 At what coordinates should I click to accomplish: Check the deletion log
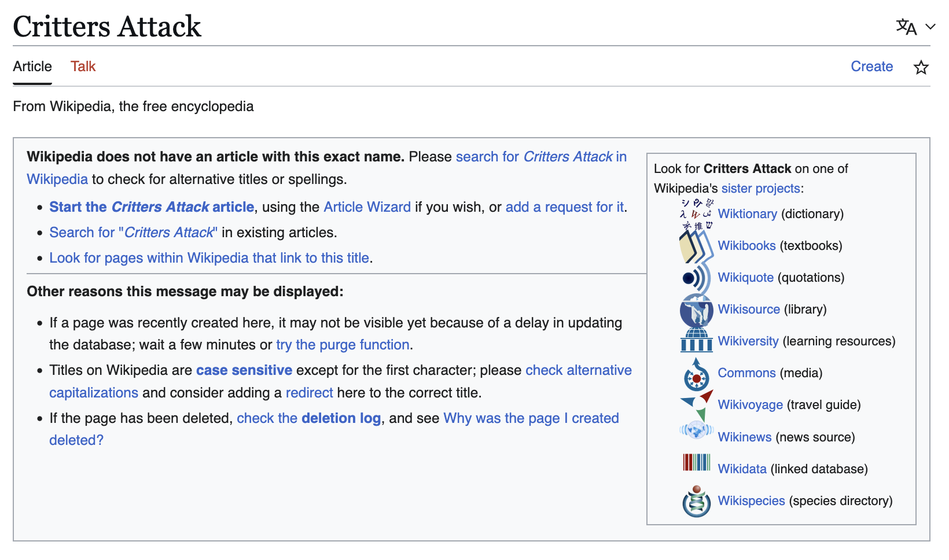pyautogui.click(x=309, y=418)
